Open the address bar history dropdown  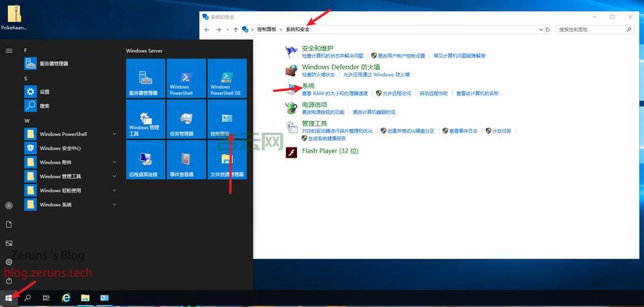click(540, 29)
